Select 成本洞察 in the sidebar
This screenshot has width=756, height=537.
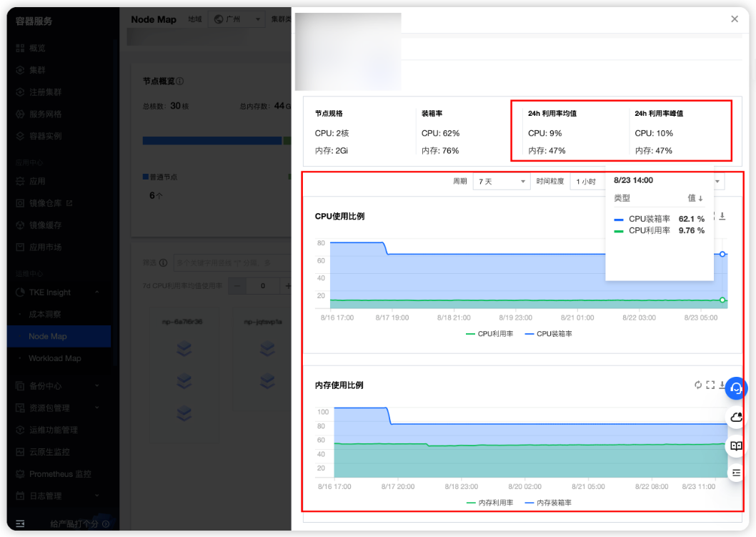pos(44,314)
